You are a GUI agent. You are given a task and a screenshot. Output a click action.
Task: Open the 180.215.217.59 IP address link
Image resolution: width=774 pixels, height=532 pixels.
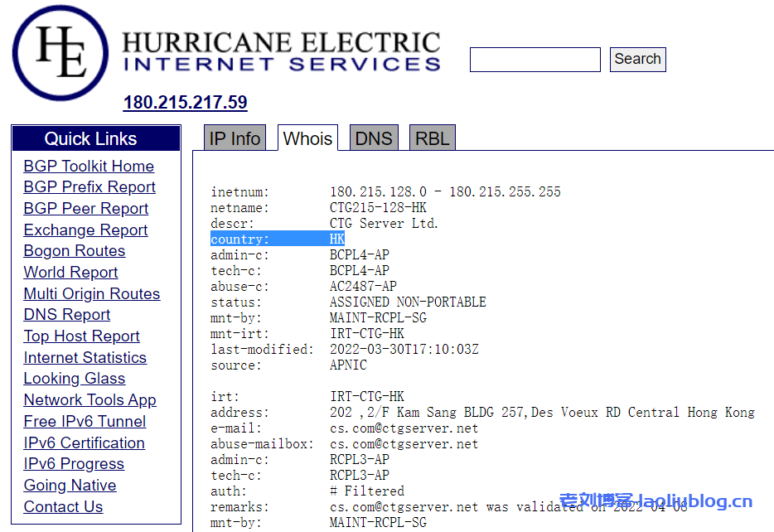185,103
